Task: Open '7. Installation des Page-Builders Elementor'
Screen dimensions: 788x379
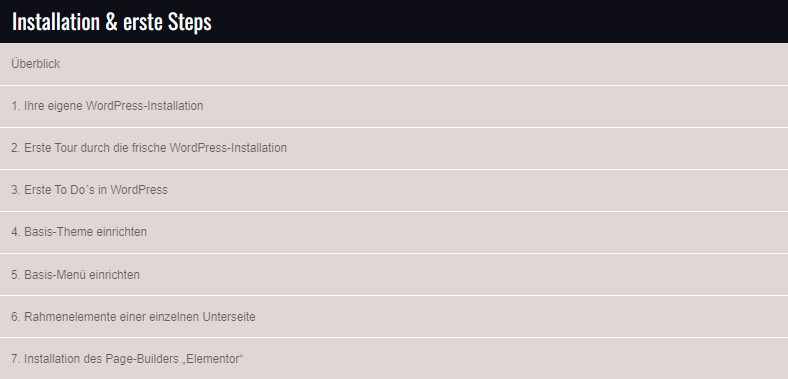Action: (x=394, y=358)
